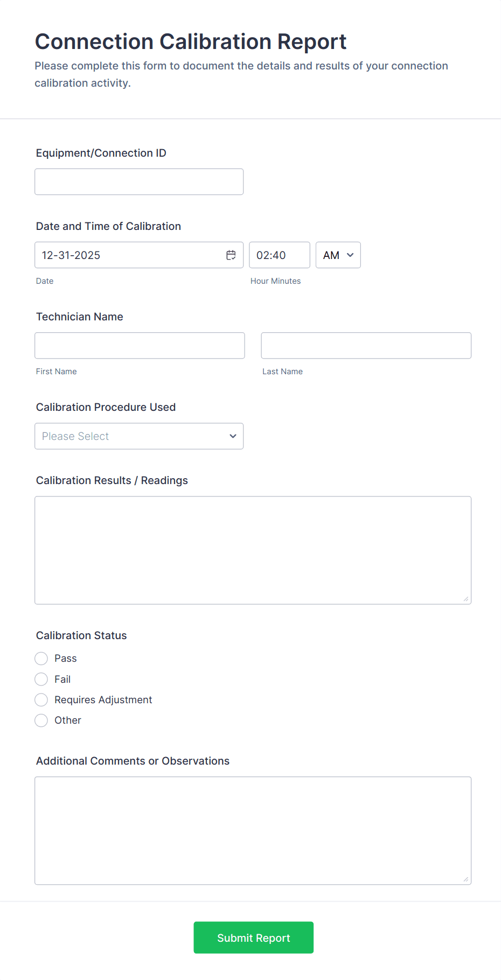
Task: Select the Pass calibration status
Action: tap(41, 658)
